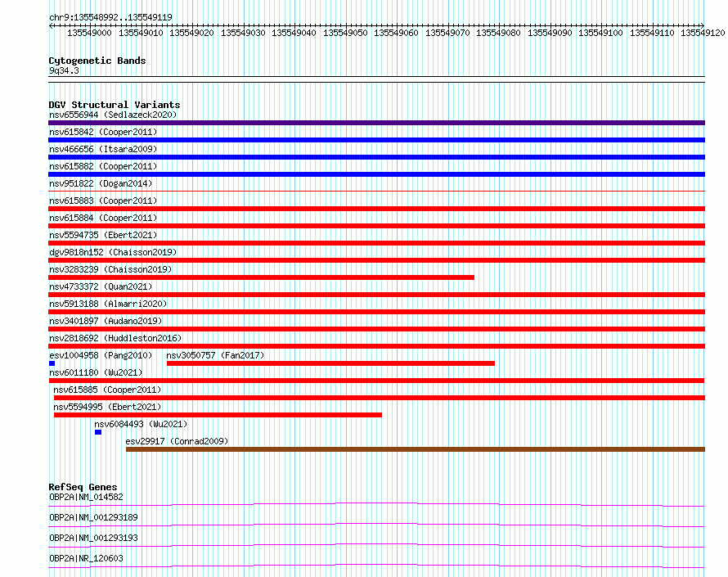Select the thin red nsv951822 variant line
Image resolution: width=728 pixels, height=577 pixels.
point(376,191)
